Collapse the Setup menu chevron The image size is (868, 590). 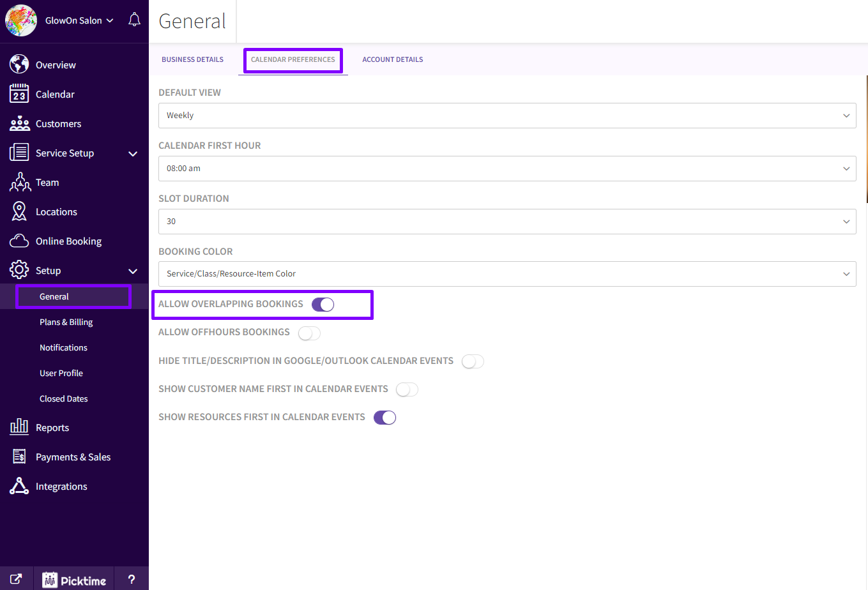click(132, 271)
